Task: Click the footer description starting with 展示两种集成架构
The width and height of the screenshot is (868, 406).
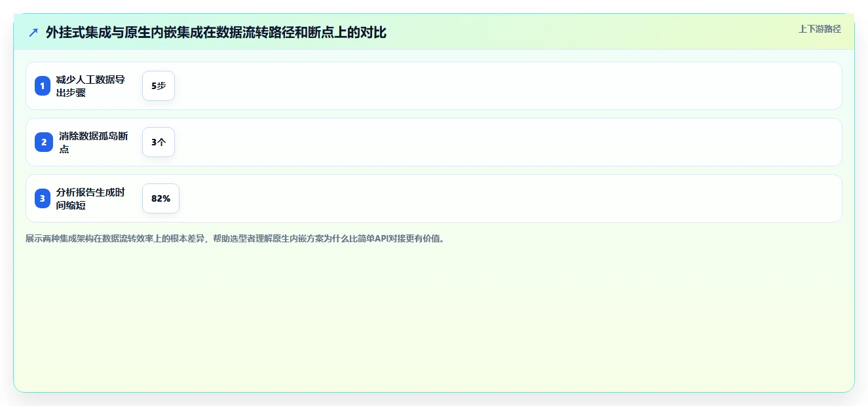Action: coord(236,238)
